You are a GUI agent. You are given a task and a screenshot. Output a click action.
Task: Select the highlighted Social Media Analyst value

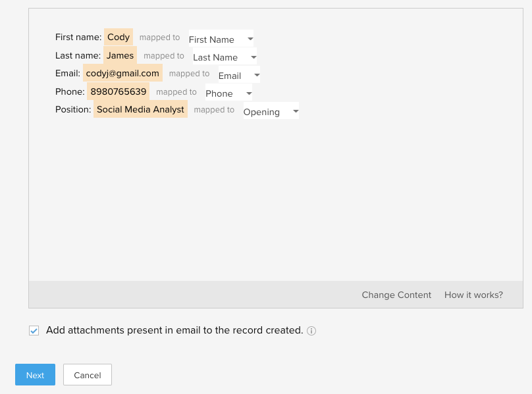pyautogui.click(x=140, y=109)
